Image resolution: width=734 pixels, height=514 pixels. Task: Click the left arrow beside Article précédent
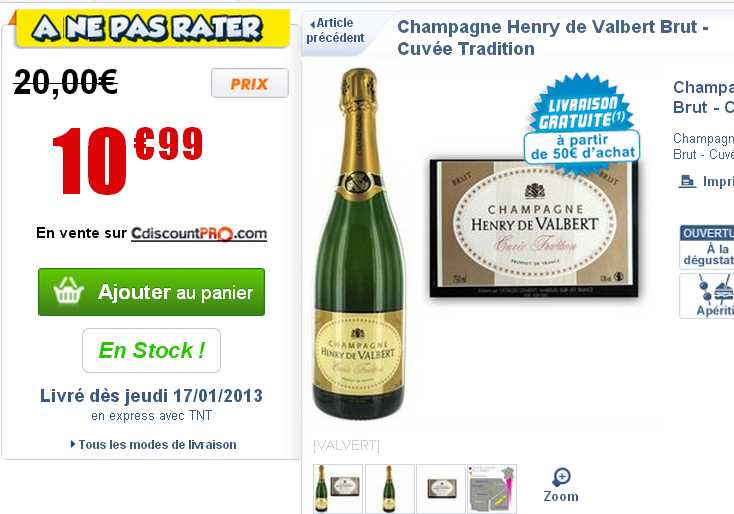pos(313,23)
